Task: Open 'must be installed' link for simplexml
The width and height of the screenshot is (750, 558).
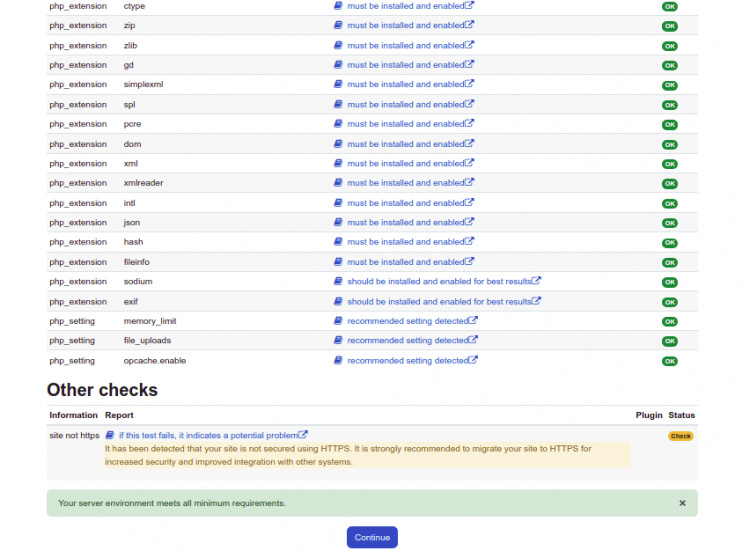Action: coord(405,84)
